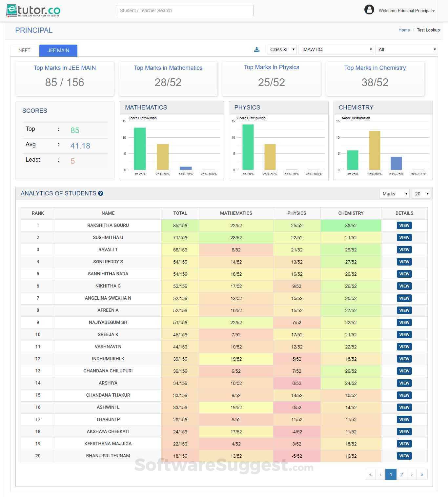Click VIEW for Bhanu Sri Thunam
This screenshot has height=497, width=448.
(404, 456)
